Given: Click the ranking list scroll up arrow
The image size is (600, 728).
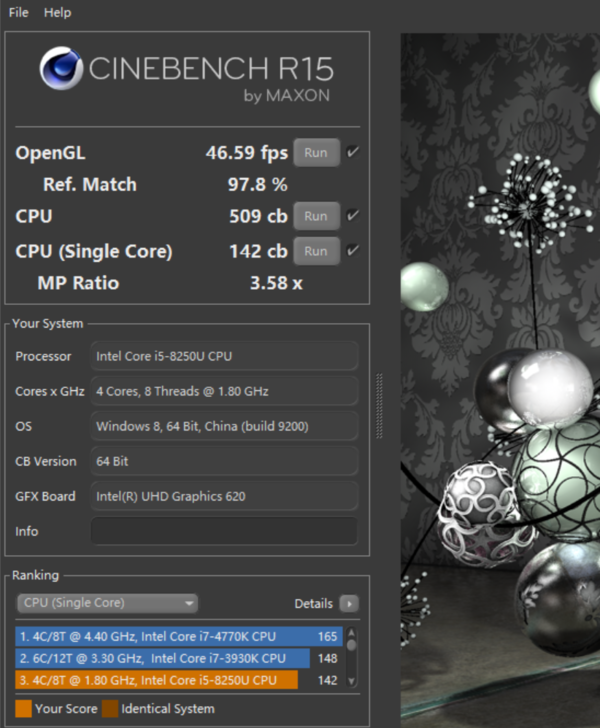Looking at the screenshot, I should [352, 632].
